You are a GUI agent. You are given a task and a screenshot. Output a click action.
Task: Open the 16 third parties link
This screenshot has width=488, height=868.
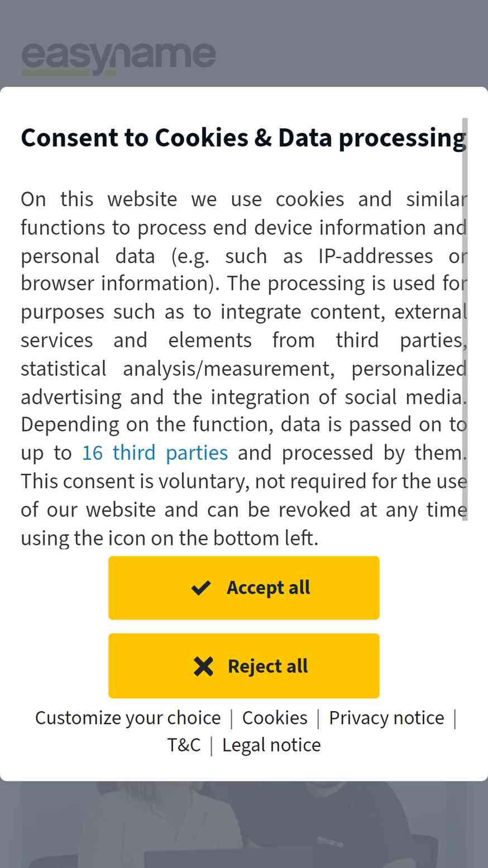coord(155,453)
